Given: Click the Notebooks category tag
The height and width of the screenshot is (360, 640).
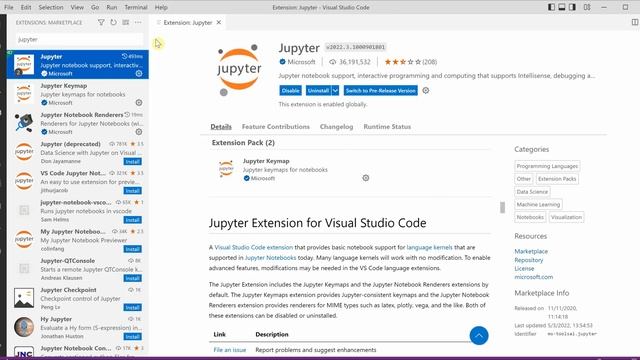Looking at the screenshot, I should [x=530, y=217].
